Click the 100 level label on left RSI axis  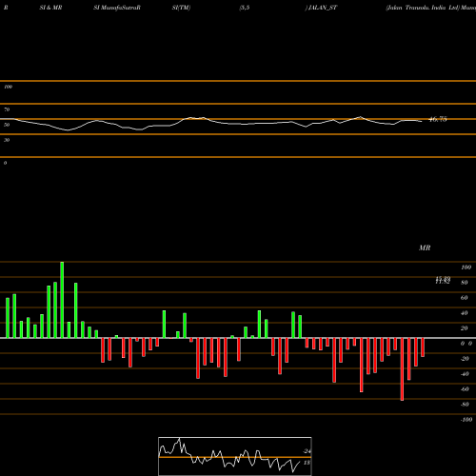point(8,87)
